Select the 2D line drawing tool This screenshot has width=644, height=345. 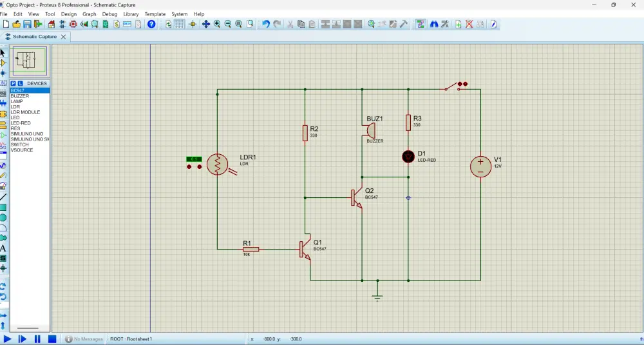tap(3, 197)
